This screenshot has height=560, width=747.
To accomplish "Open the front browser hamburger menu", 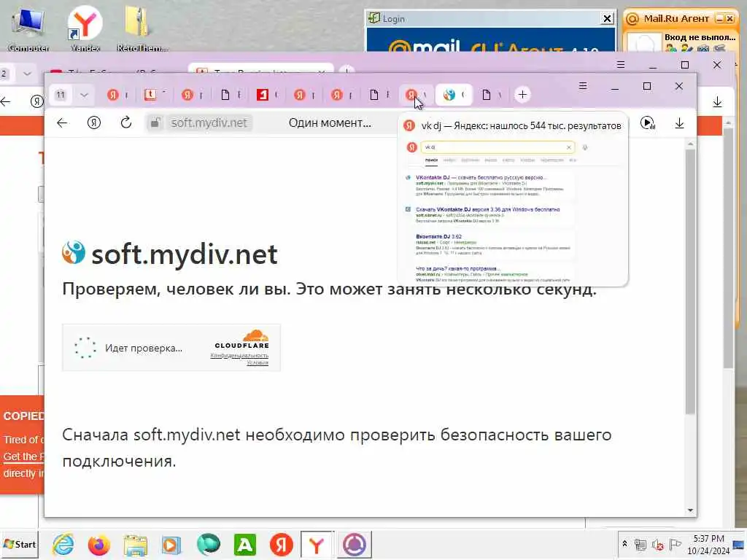I will click(x=583, y=86).
